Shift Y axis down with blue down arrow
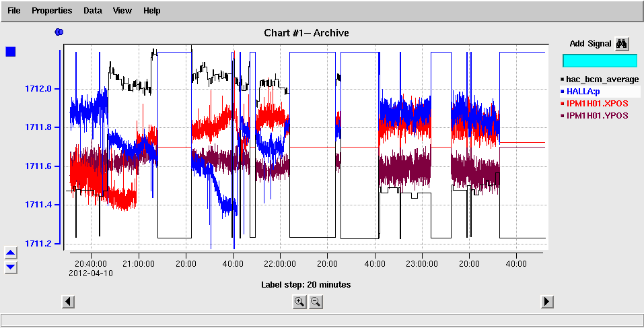644x328 pixels. pyautogui.click(x=11, y=267)
